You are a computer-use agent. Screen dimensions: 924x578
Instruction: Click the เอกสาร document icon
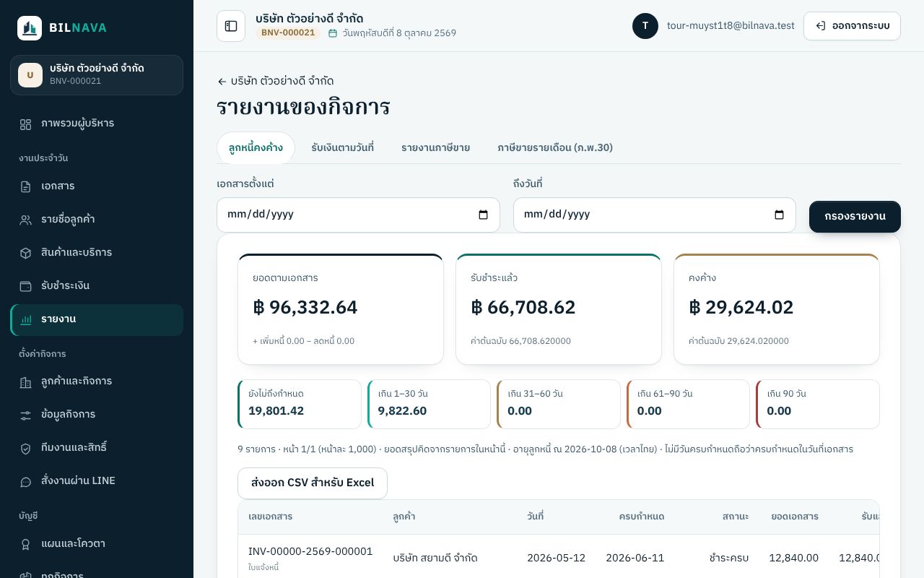[x=26, y=186]
